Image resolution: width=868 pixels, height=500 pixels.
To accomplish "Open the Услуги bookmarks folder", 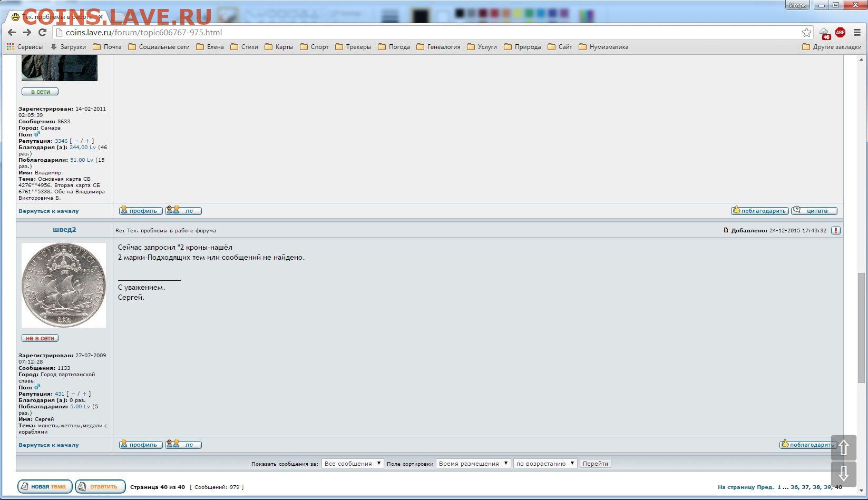I will pyautogui.click(x=482, y=47).
